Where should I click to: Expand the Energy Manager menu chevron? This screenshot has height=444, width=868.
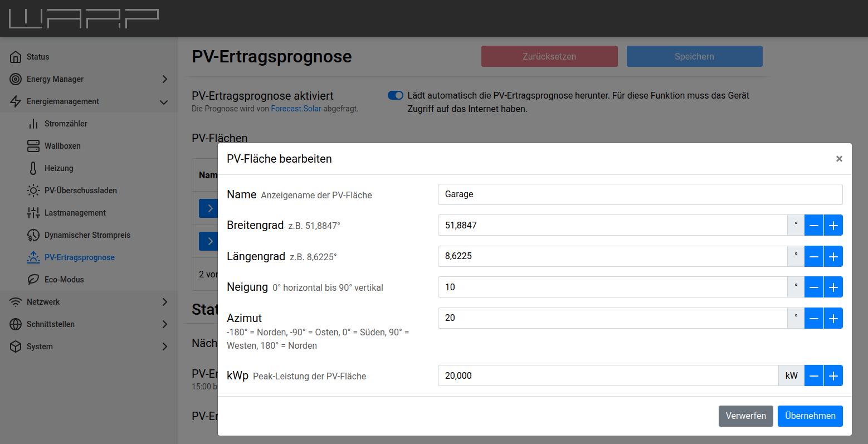tap(164, 79)
